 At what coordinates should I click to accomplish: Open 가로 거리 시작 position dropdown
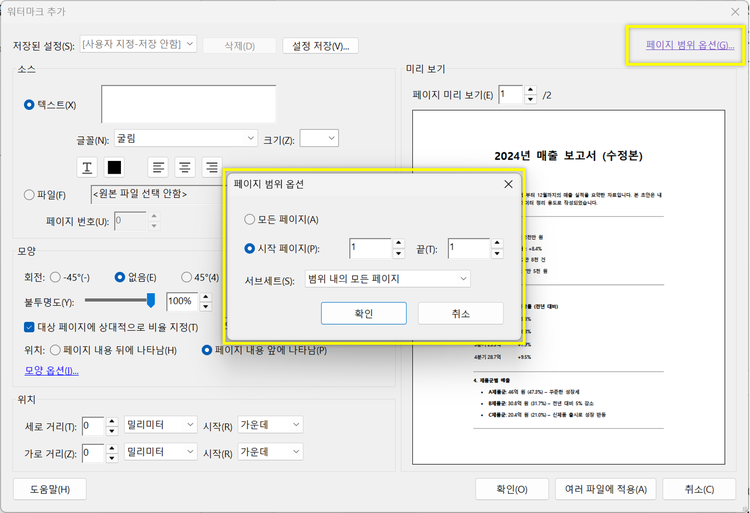[270, 452]
